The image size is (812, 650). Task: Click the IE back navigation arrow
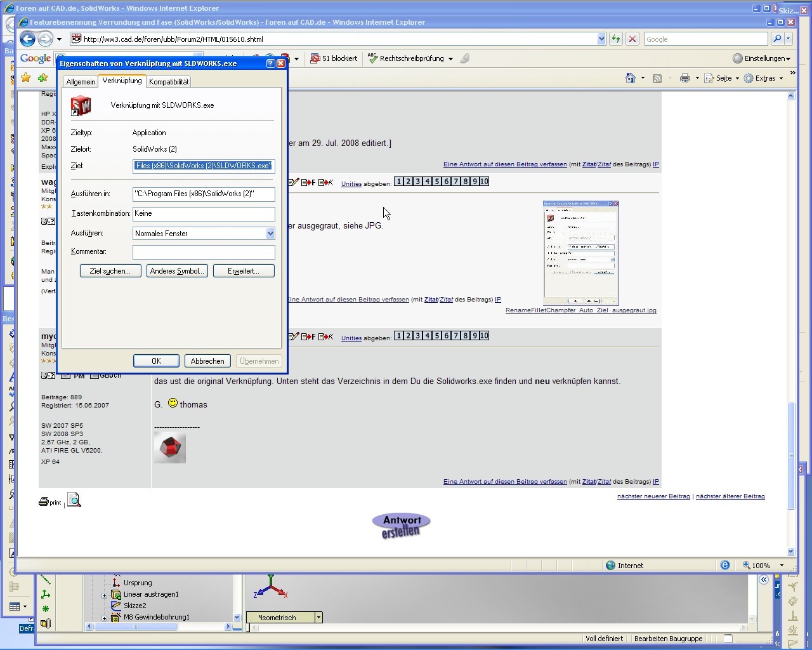[27, 39]
